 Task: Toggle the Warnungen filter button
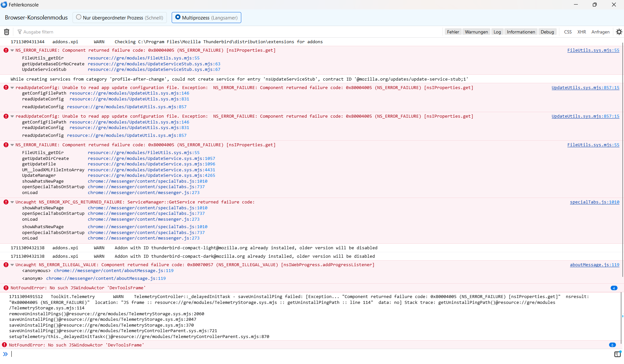476,32
